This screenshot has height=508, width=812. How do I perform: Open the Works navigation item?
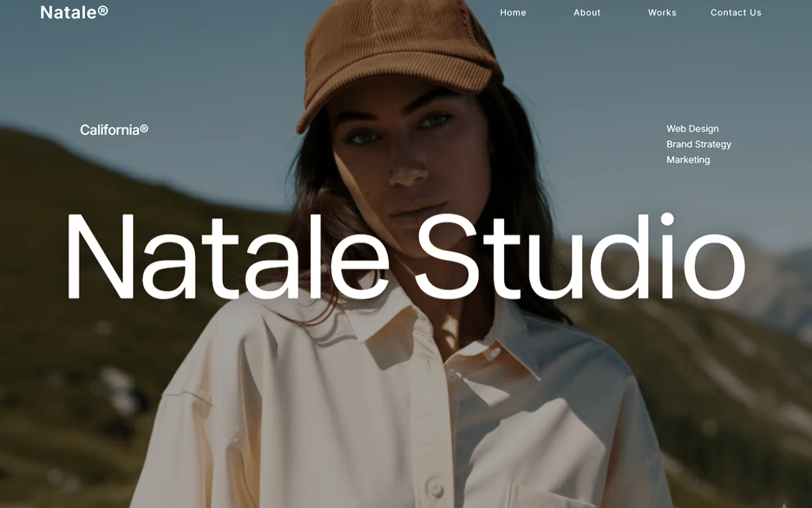(662, 12)
